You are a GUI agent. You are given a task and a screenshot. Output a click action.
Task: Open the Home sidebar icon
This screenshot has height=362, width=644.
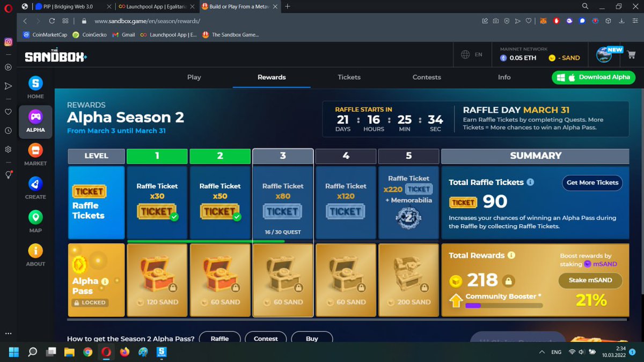tap(35, 88)
